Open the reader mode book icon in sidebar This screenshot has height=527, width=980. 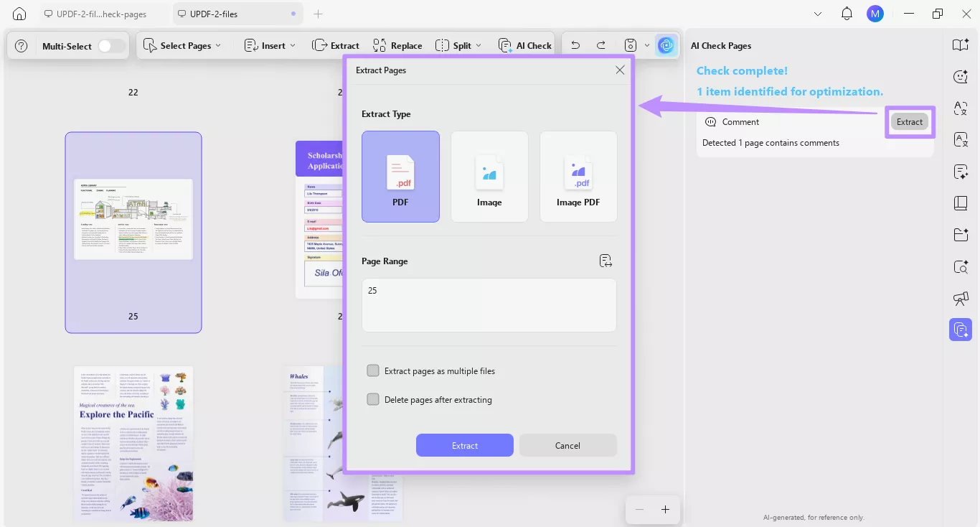[x=961, y=45]
